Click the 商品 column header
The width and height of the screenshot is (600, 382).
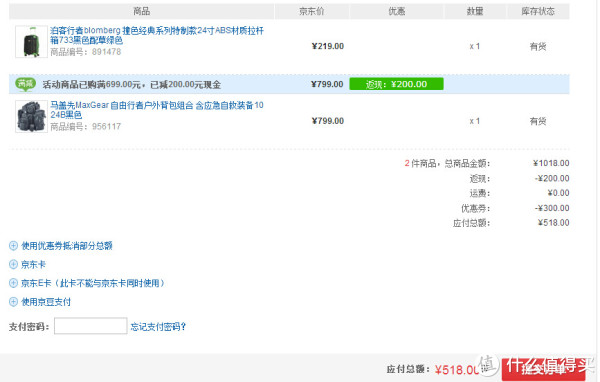click(141, 11)
